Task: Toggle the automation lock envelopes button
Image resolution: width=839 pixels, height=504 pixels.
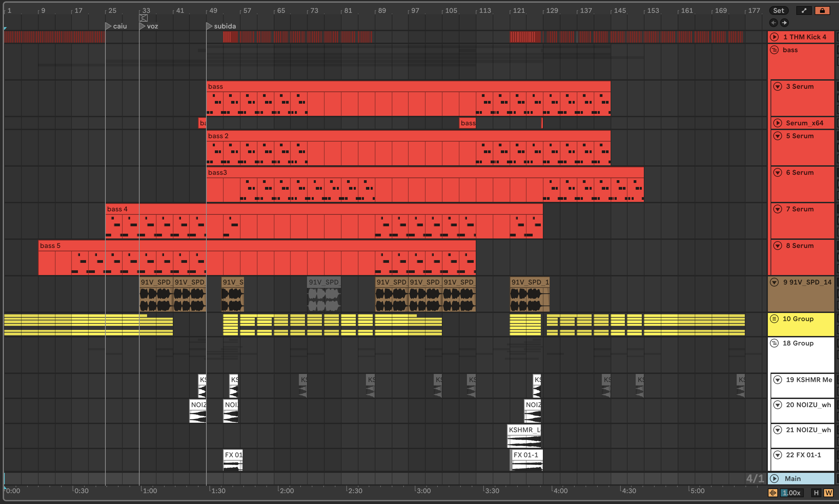Action: (x=822, y=10)
